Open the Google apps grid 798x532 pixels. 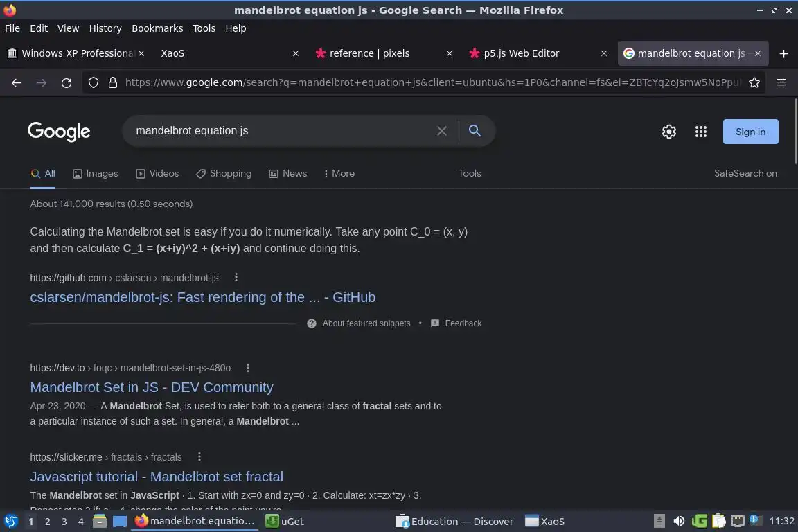pyautogui.click(x=701, y=132)
